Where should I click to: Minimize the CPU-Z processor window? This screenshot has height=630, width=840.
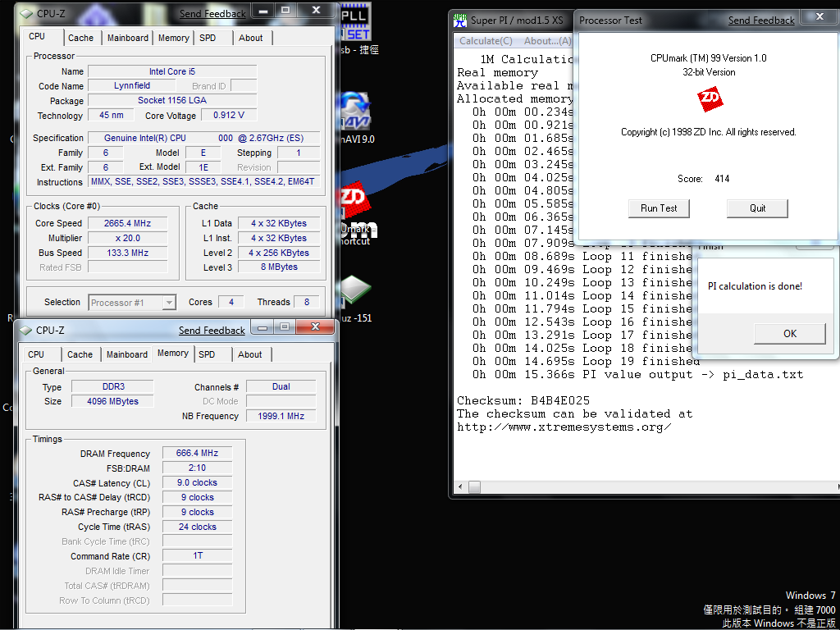pos(262,11)
